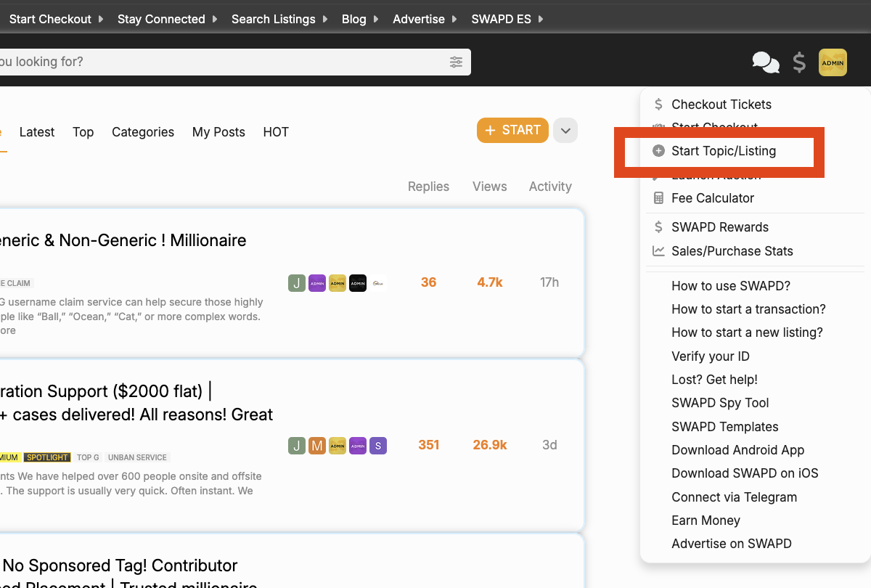Click the Verify your ID link

point(711,356)
